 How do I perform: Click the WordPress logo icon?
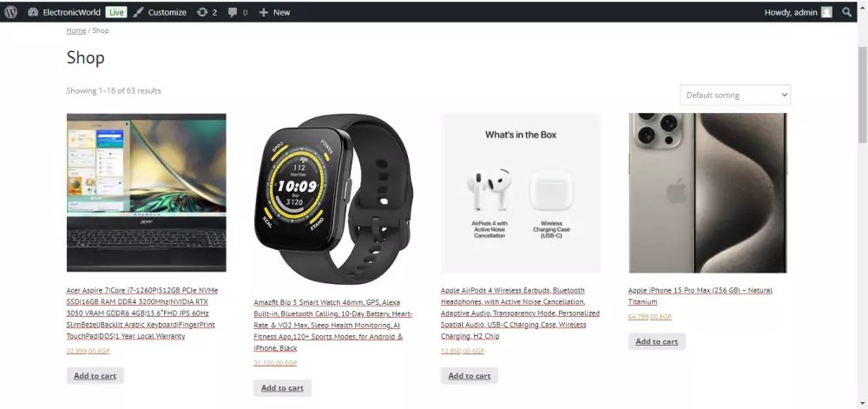10,12
